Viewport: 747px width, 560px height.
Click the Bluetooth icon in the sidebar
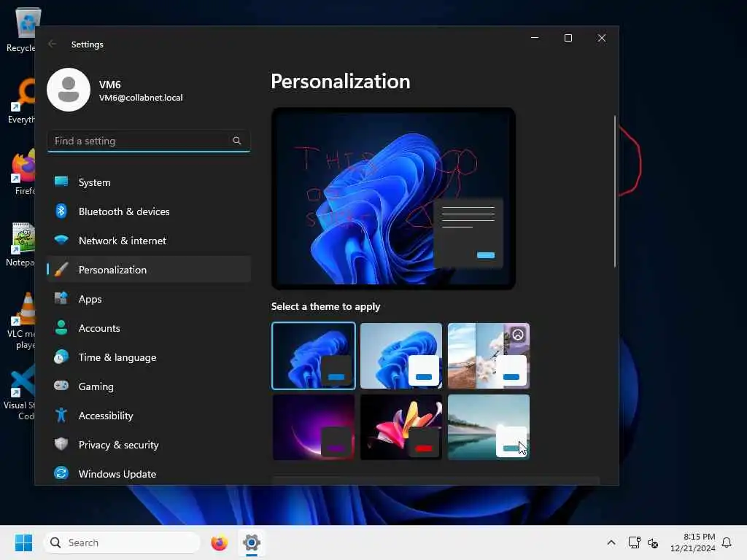click(61, 211)
